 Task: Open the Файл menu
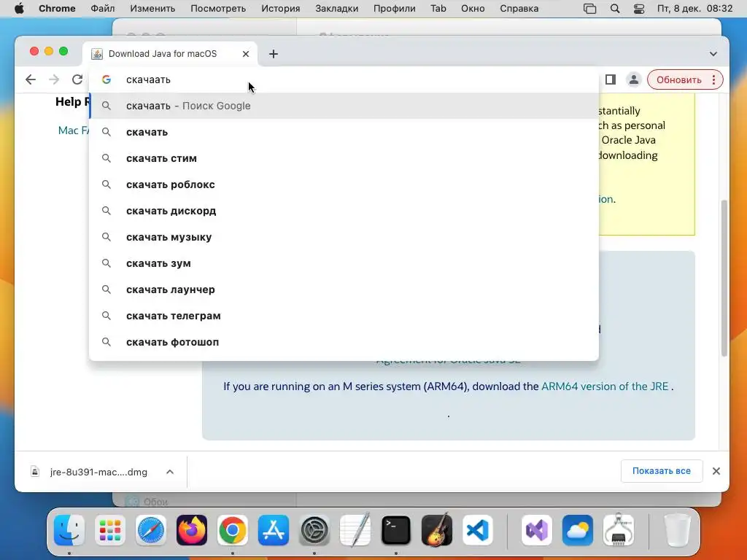[102, 9]
